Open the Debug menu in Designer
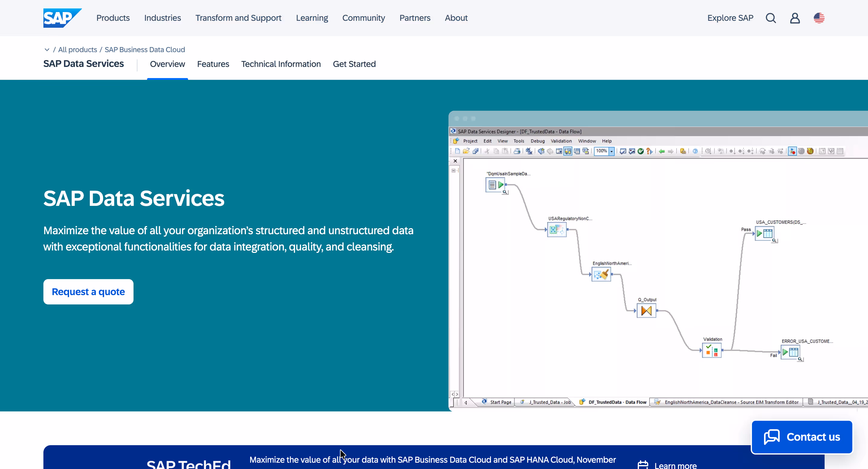868x469 pixels. [x=537, y=141]
